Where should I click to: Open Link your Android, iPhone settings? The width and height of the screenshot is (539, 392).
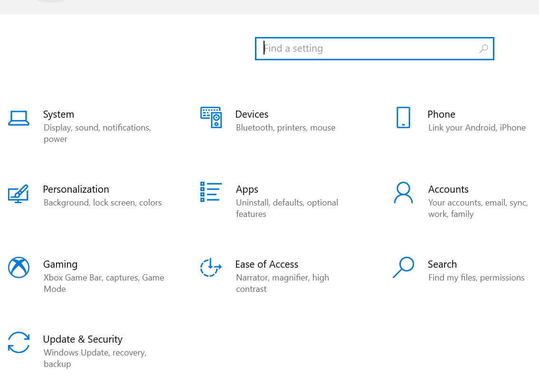click(x=477, y=127)
